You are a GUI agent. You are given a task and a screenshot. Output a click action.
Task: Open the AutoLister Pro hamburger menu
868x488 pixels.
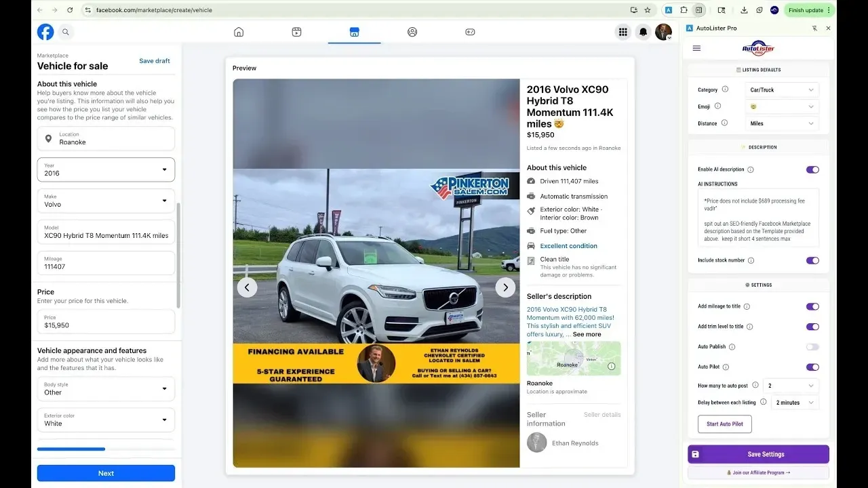tap(696, 47)
